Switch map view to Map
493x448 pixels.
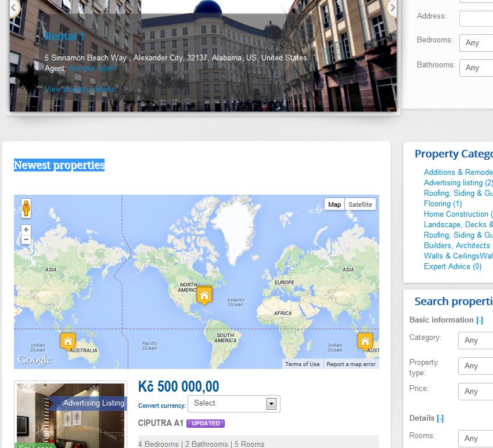click(x=334, y=205)
